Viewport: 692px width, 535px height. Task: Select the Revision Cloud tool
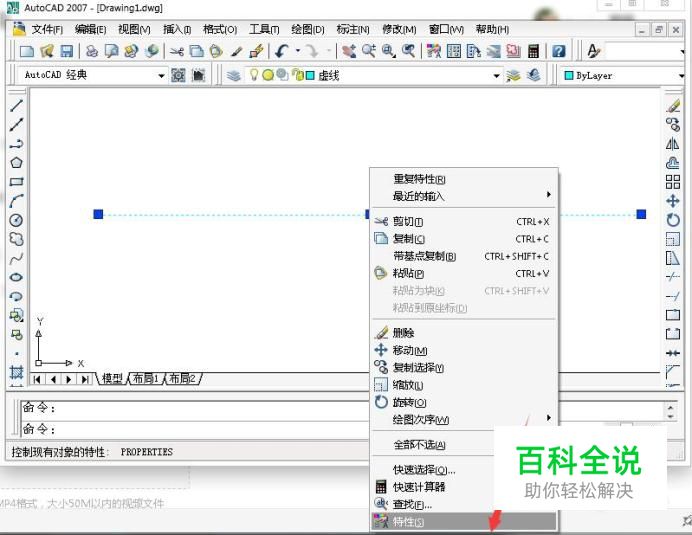pyautogui.click(x=16, y=239)
